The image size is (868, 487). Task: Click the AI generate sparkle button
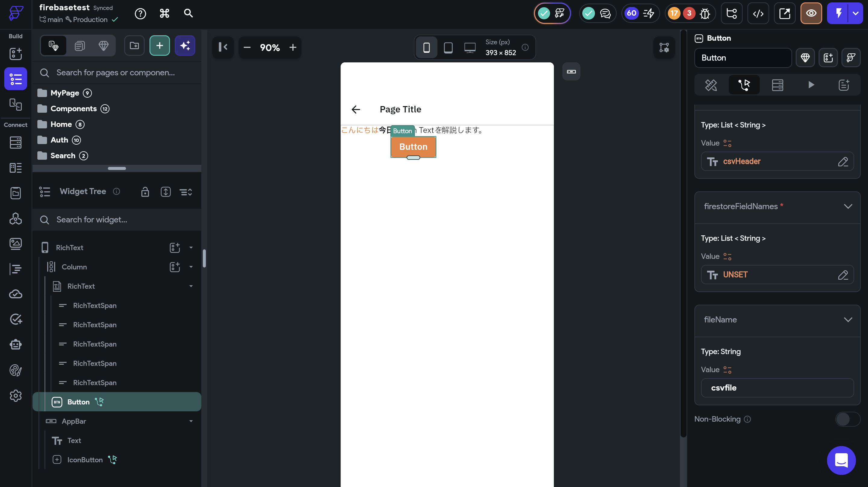coord(185,46)
